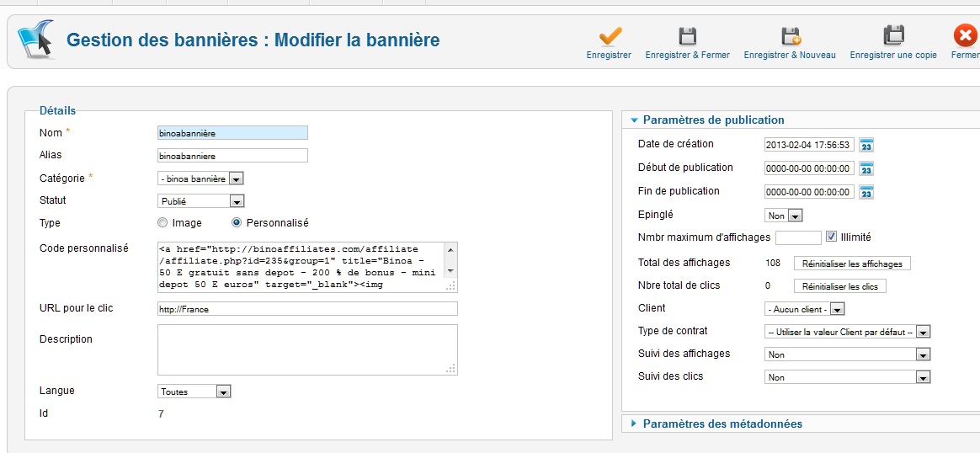Click the Enregistrer checkmark icon
Viewport: 980px width, 453px height.
click(610, 36)
